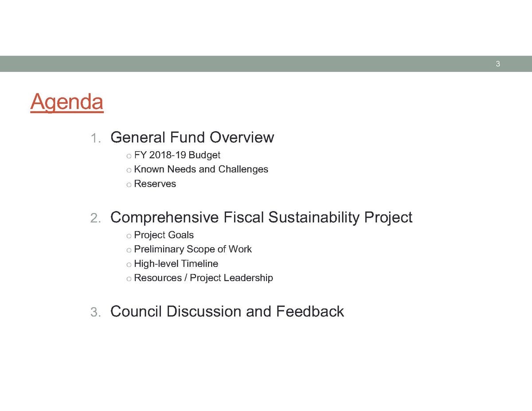The width and height of the screenshot is (532, 411).
Task: Click the Reserves bullet item
Action: pyautogui.click(x=155, y=184)
